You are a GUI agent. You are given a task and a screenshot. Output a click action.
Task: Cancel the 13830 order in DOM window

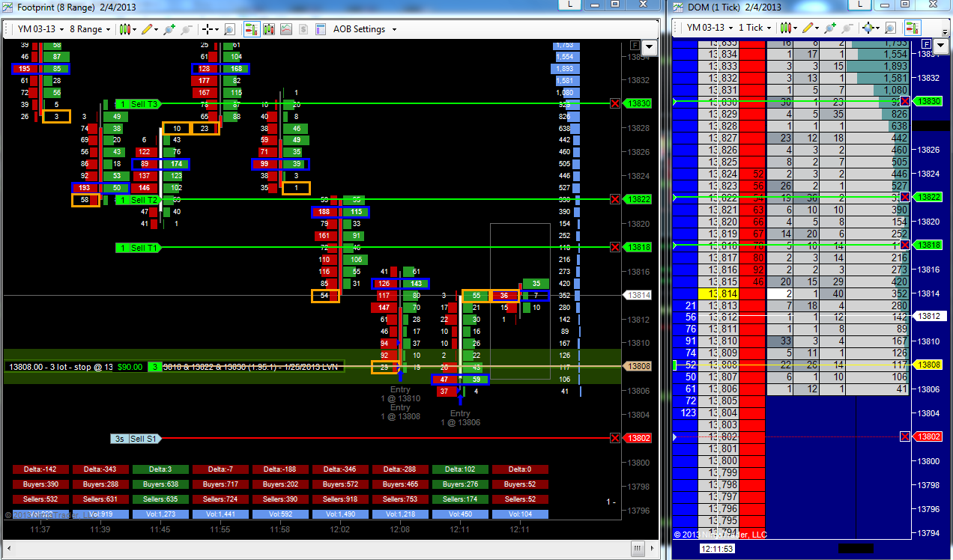(x=905, y=101)
